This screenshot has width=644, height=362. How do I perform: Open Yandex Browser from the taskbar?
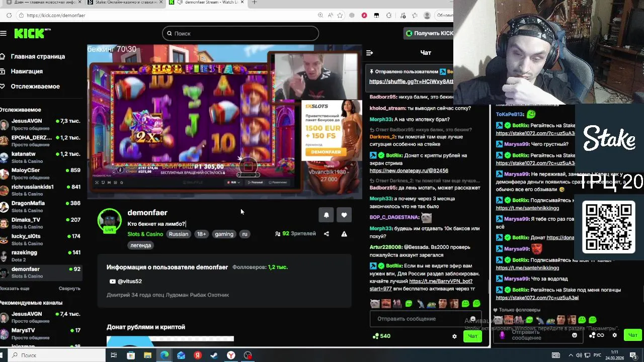coord(231,355)
